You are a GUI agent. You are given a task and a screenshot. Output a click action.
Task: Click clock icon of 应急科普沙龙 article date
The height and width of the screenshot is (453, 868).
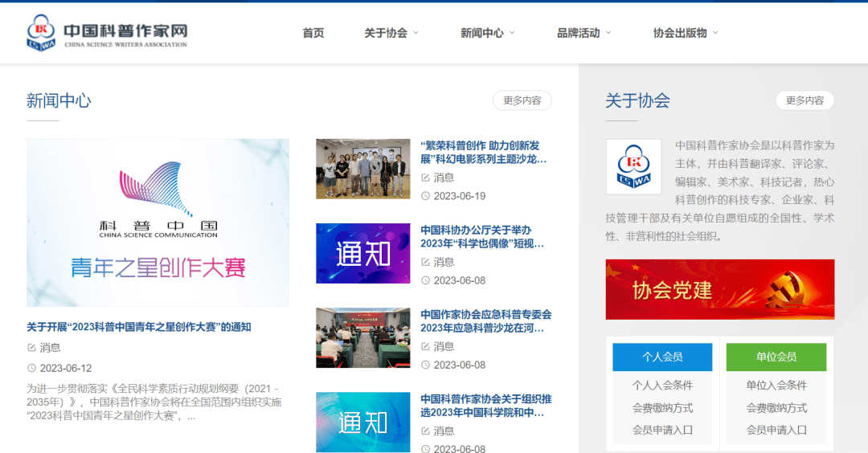click(x=425, y=365)
